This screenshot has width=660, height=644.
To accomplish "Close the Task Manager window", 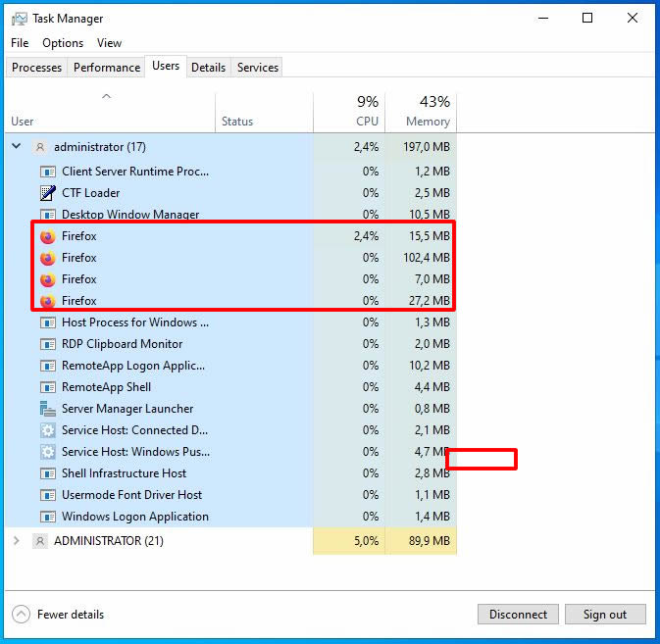I will (x=633, y=18).
